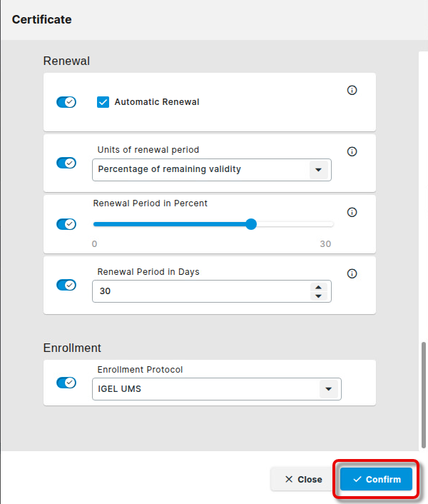Screen dimensions: 428x504
Task: Switch off the Enrollment Protocol toggle
Action: click(66, 382)
